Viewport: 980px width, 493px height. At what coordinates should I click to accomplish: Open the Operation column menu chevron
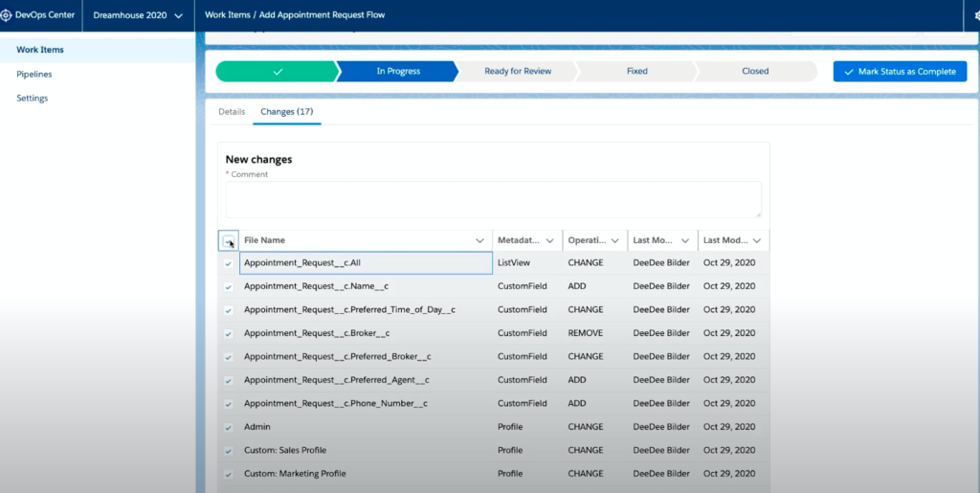click(x=615, y=240)
